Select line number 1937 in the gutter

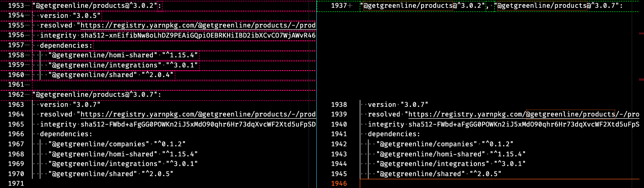339,6
